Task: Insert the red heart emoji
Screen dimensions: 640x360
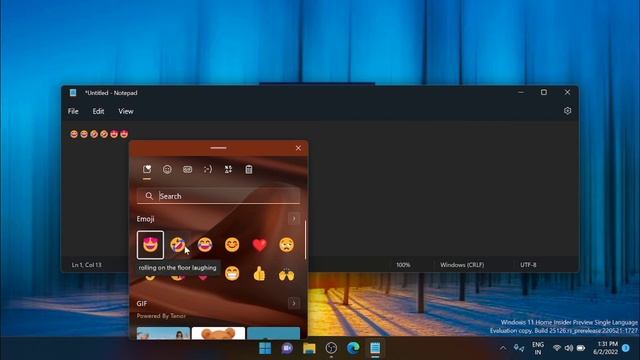Action: click(x=260, y=245)
